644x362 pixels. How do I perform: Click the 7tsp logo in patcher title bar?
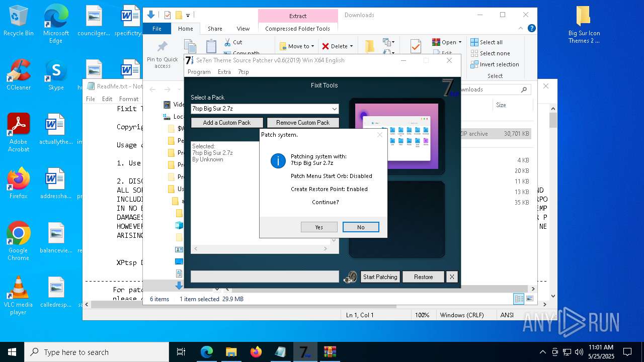(x=190, y=60)
